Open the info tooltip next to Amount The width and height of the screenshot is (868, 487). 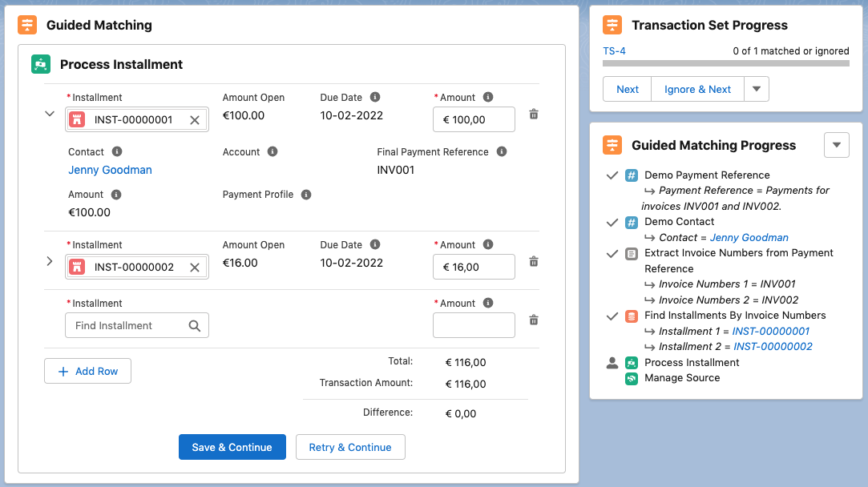pyautogui.click(x=116, y=194)
